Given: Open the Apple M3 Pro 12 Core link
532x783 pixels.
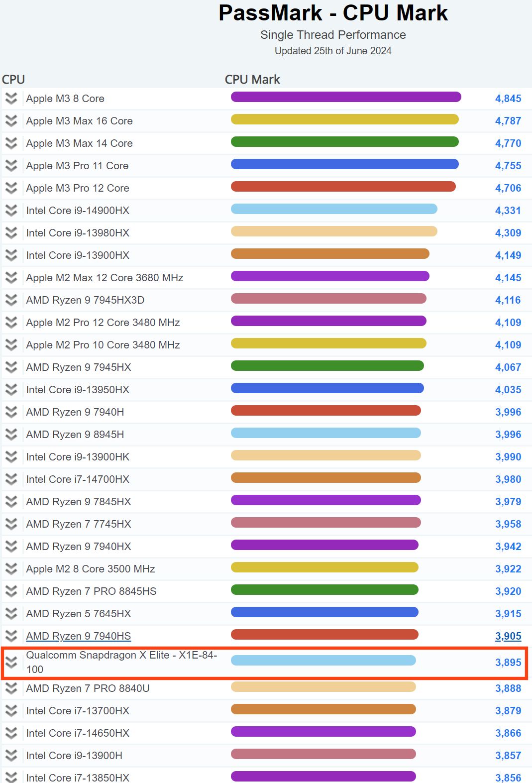Looking at the screenshot, I should (78, 188).
